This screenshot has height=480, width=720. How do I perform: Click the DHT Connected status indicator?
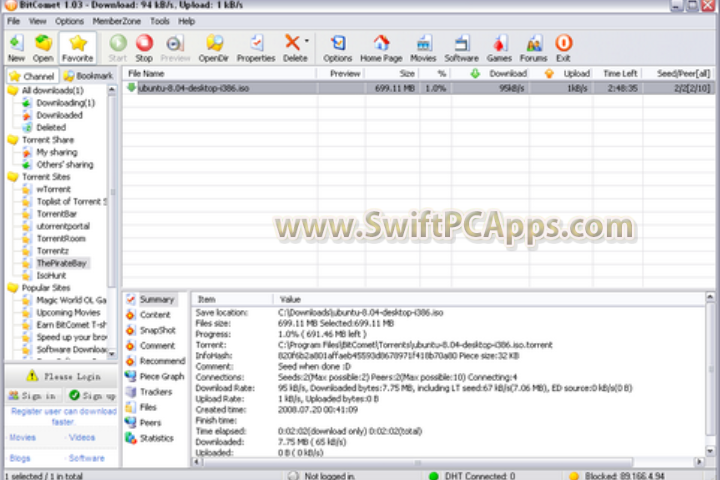point(472,476)
